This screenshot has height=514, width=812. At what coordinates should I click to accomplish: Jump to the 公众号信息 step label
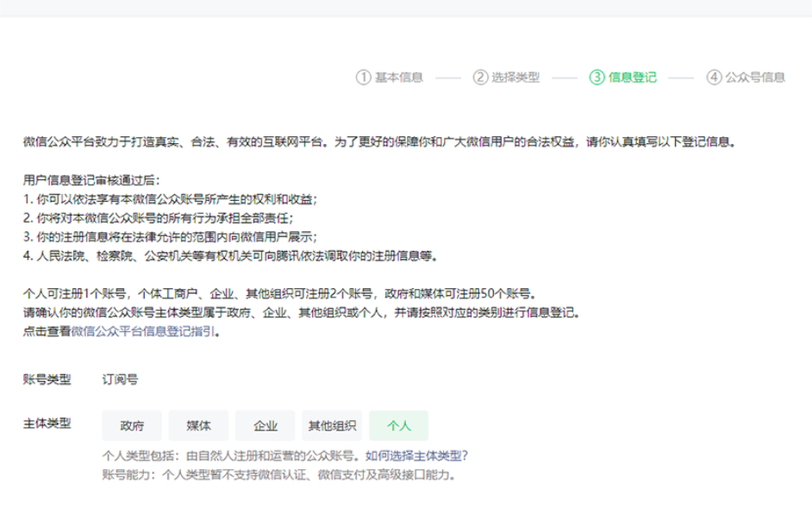[755, 77]
